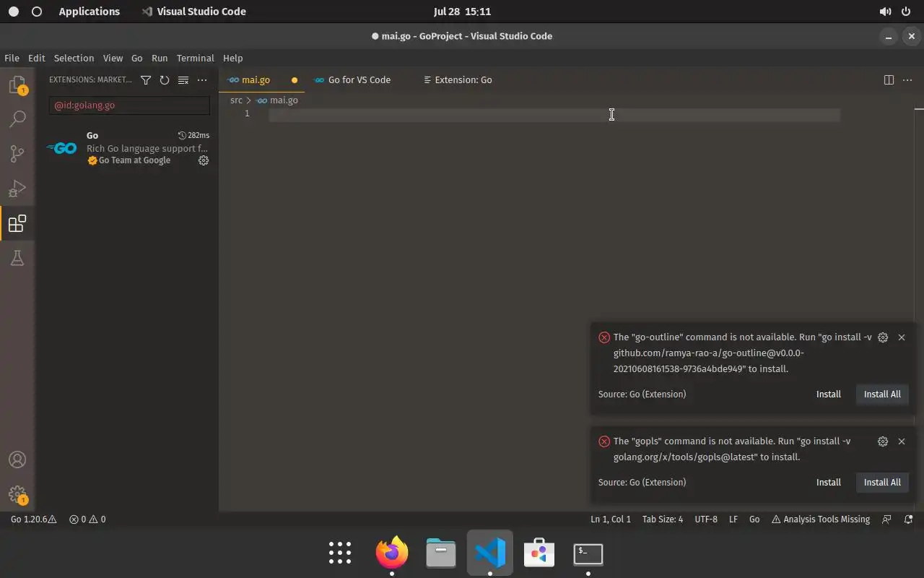Install gopls with the Install button

click(829, 483)
